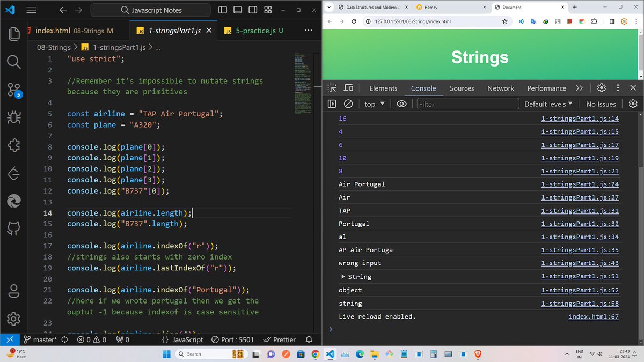Screen dimensions: 644x362
Task: Open source link index.html:67
Action: tap(594, 316)
